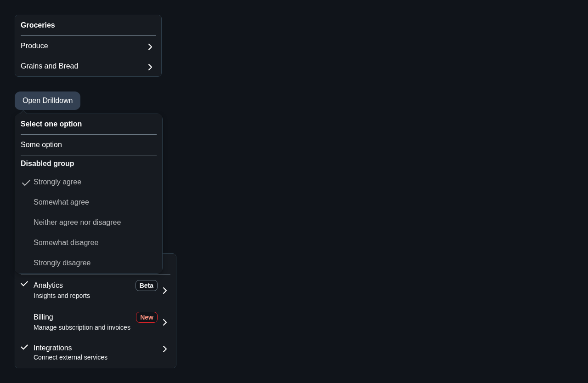The width and height of the screenshot is (588, 383).
Task: Open the Billing submenu arrow
Action: click(x=165, y=322)
